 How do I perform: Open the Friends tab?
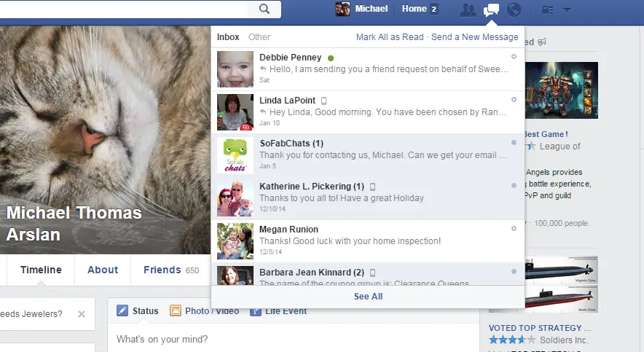click(171, 270)
